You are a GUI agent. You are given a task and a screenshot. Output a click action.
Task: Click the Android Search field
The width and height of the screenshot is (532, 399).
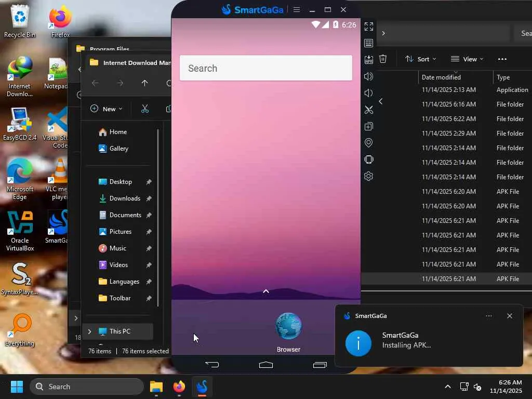click(265, 68)
